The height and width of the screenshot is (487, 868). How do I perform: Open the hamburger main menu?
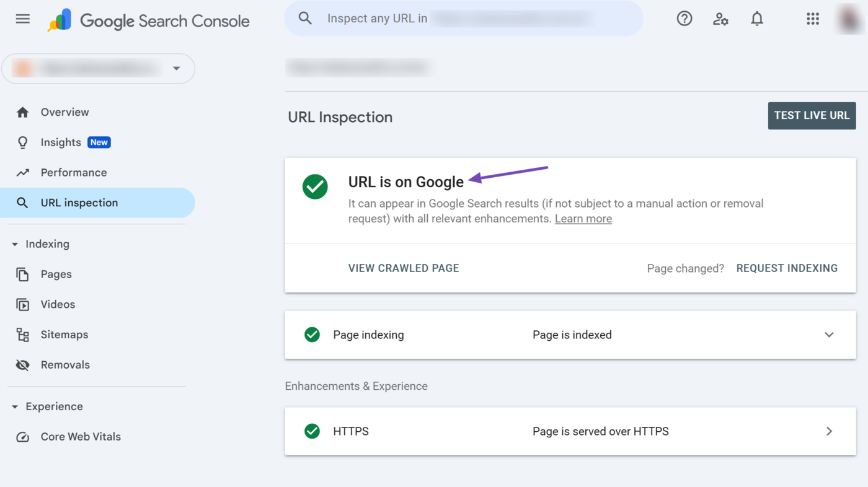pyautogui.click(x=23, y=19)
